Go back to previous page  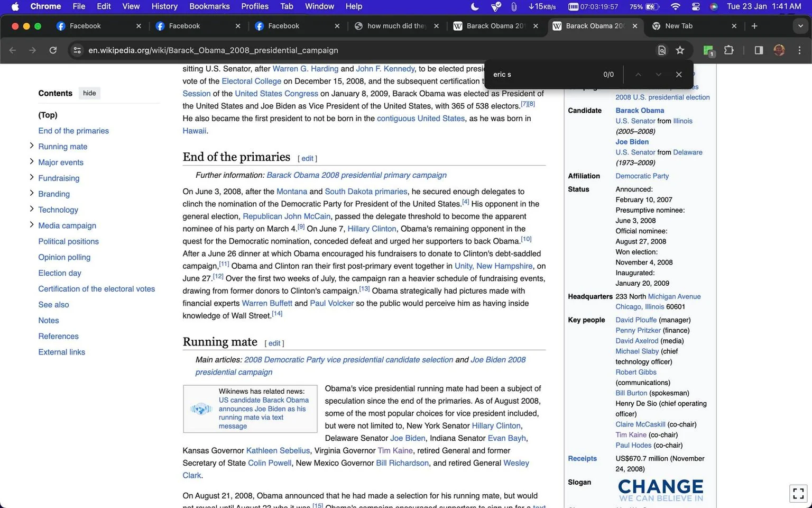[13, 50]
